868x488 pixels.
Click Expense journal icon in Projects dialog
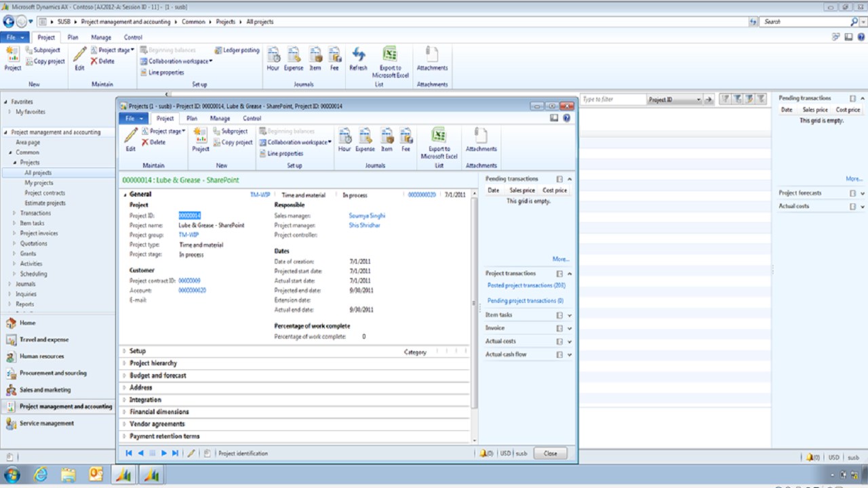tap(365, 139)
